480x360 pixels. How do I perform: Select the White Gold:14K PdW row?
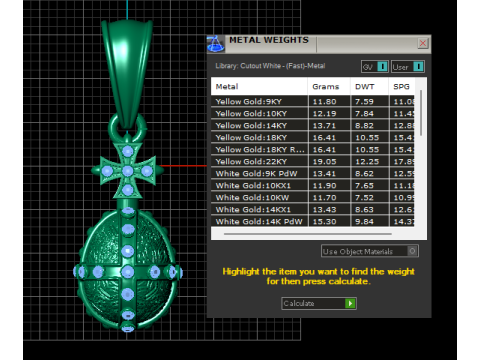313,221
